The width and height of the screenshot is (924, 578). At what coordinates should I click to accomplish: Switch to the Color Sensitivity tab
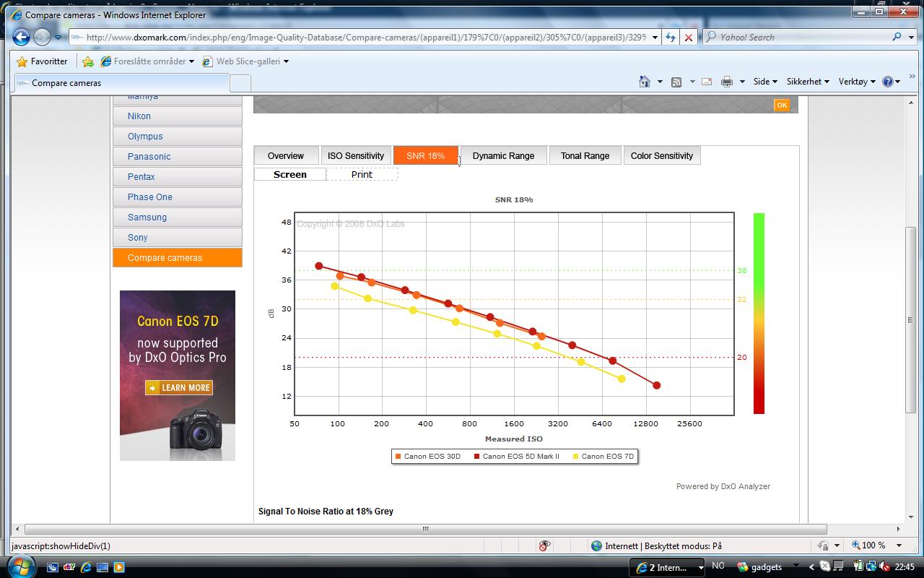(x=662, y=156)
